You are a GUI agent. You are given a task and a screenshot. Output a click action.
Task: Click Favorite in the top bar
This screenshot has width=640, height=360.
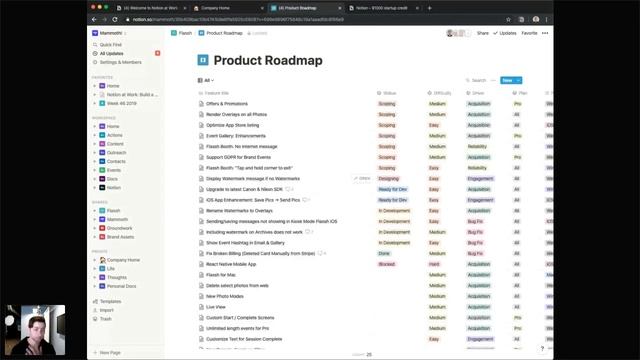tap(529, 33)
